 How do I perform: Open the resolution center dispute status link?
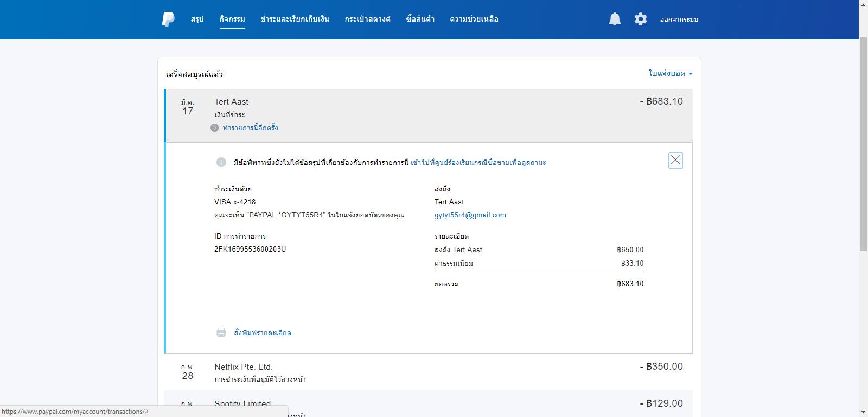tap(478, 162)
